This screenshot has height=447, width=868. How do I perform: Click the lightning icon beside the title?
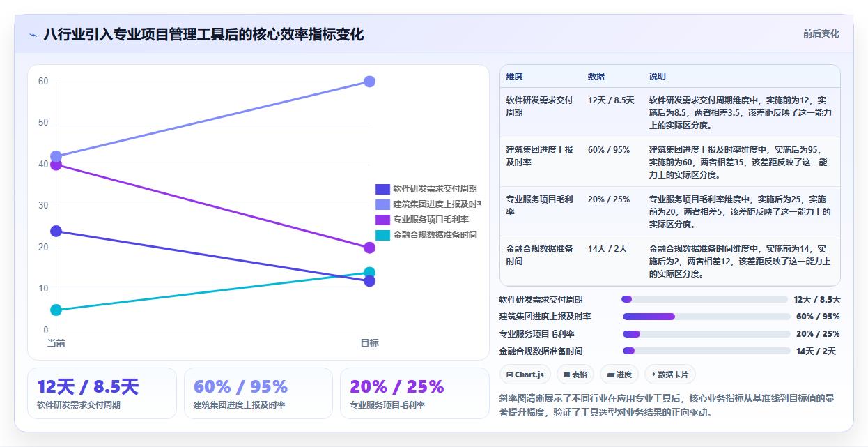coord(33,35)
